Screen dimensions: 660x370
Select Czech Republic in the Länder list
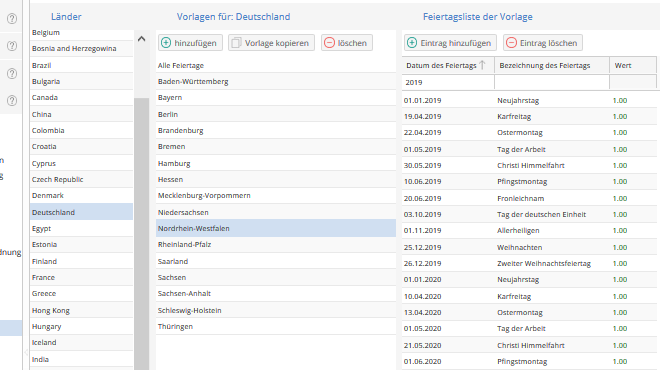[x=82, y=179]
